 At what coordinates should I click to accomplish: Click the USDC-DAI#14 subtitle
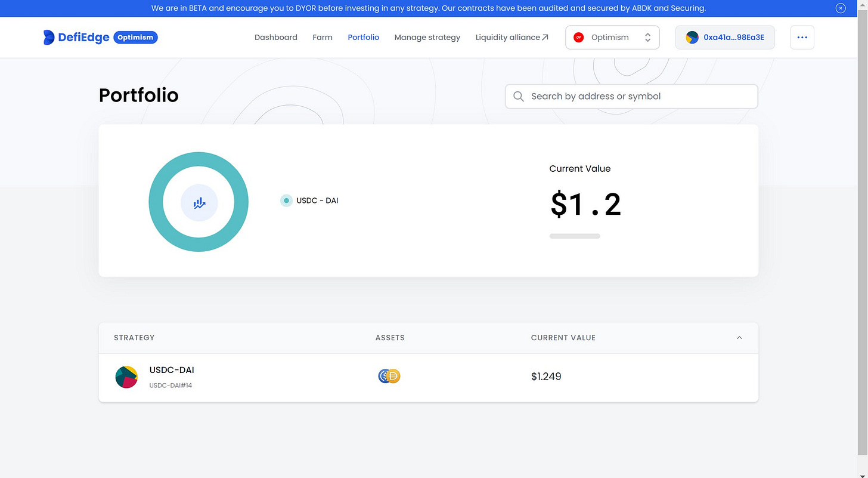point(170,386)
